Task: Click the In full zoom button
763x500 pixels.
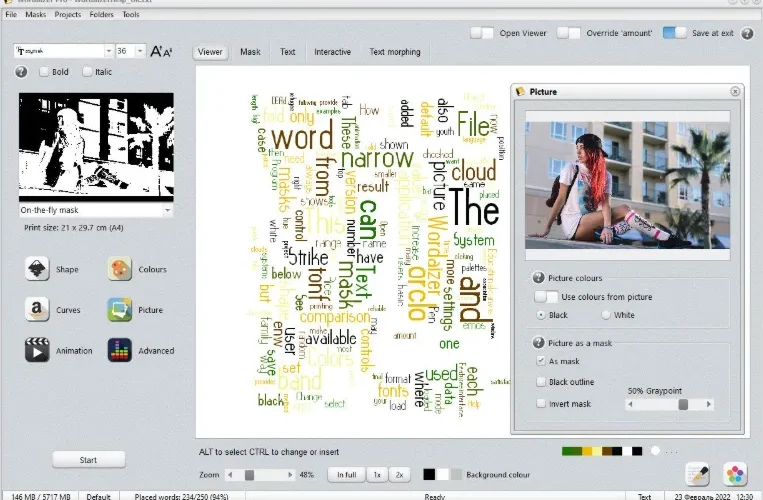Action: (346, 475)
